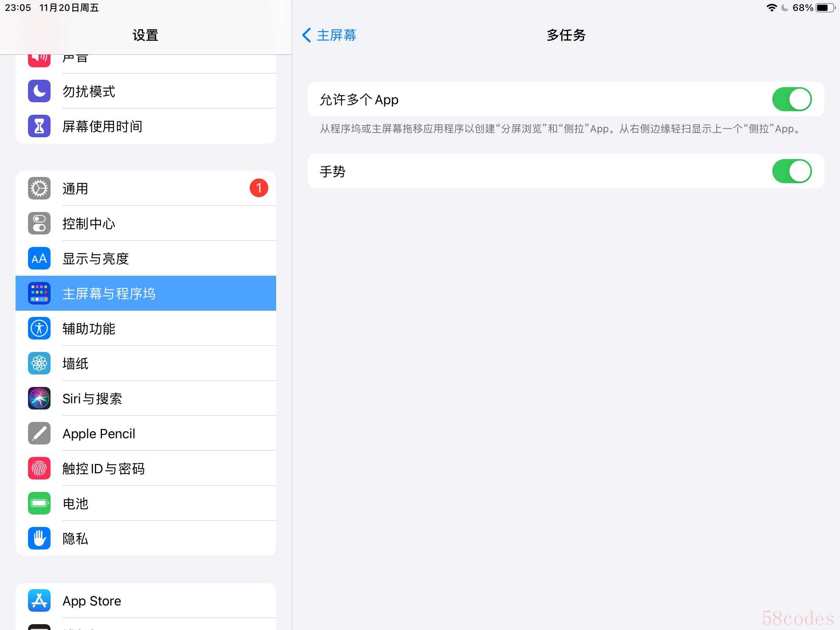Tap the General gear icon
840x630 pixels.
pyautogui.click(x=39, y=188)
